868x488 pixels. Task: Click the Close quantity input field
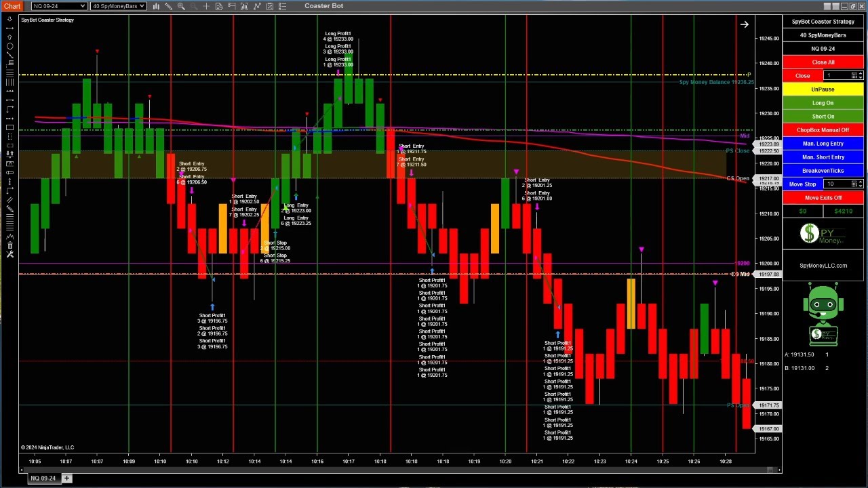(x=837, y=75)
